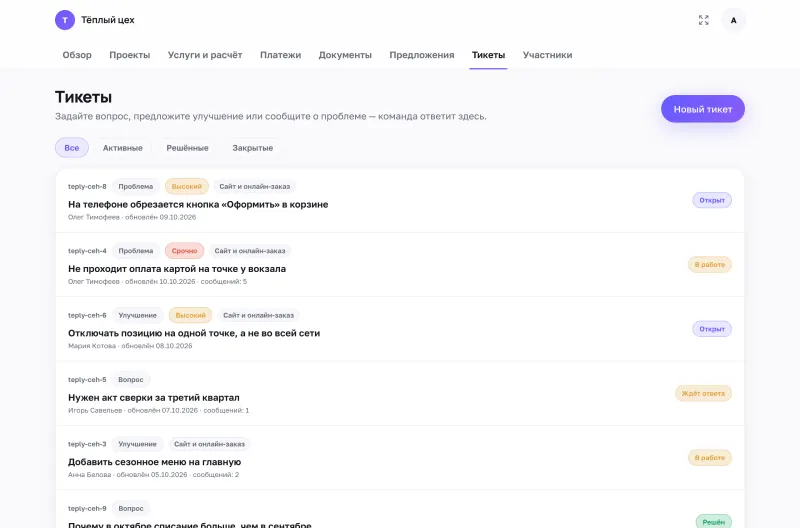Click Сайт и онлайн-заказ tag on teply-ceh-4
Image resolution: width=800 pixels, height=528 pixels.
[250, 251]
